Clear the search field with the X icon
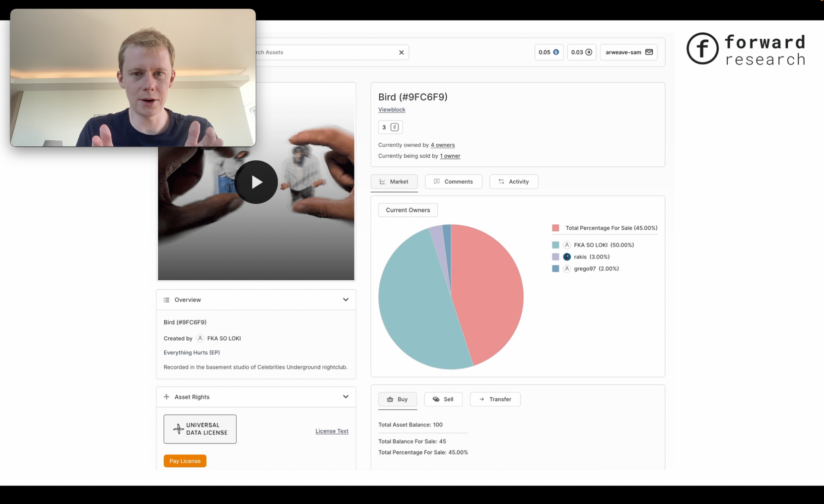The width and height of the screenshot is (824, 504). tap(401, 52)
